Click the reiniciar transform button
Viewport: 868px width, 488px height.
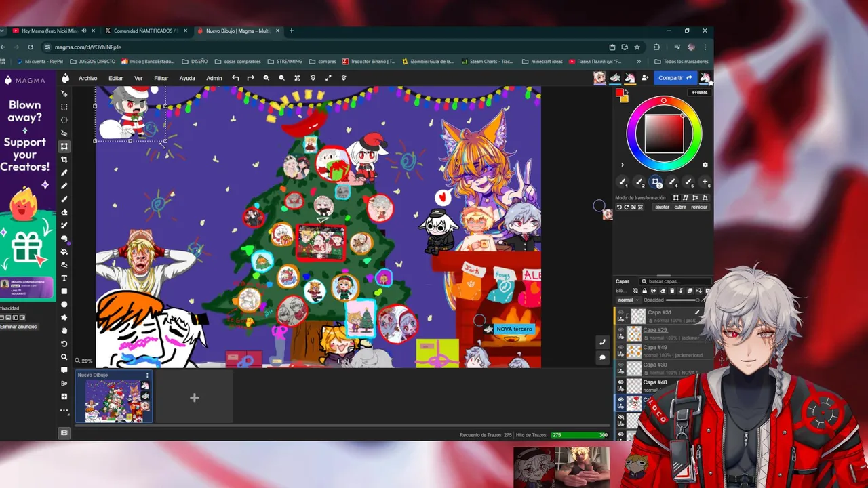(699, 207)
